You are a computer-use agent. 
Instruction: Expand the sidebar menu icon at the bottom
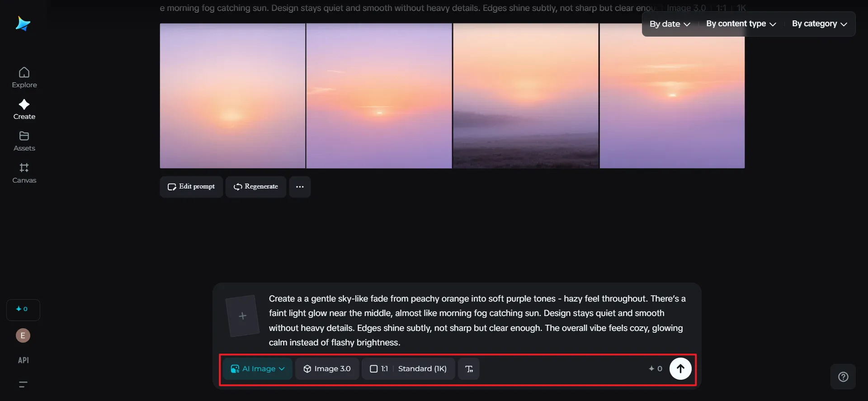click(x=23, y=385)
